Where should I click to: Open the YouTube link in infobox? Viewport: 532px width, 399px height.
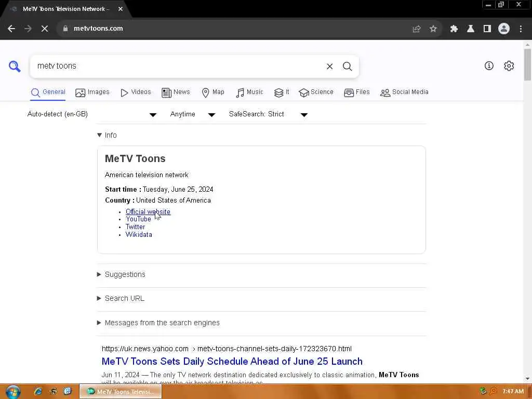(138, 219)
